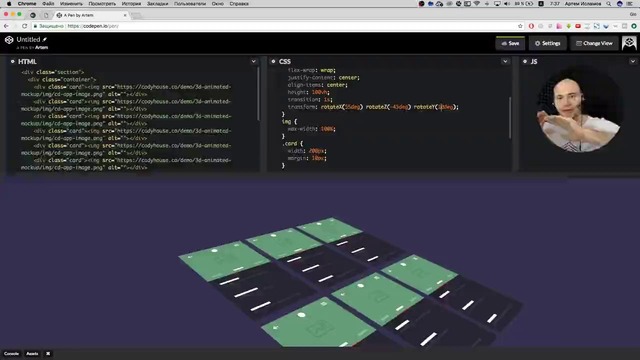
Task: Open the Закладки menu
Action: click(x=158, y=4)
